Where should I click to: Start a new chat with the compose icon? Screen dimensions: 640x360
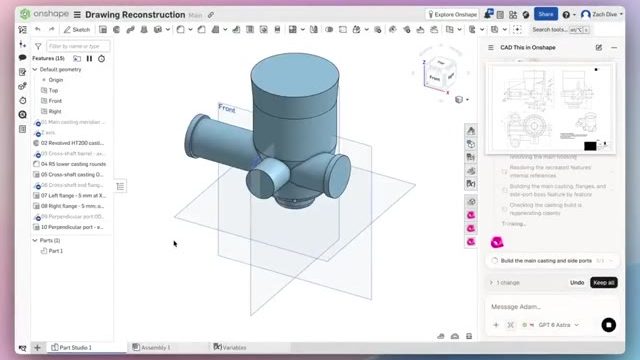[599, 47]
